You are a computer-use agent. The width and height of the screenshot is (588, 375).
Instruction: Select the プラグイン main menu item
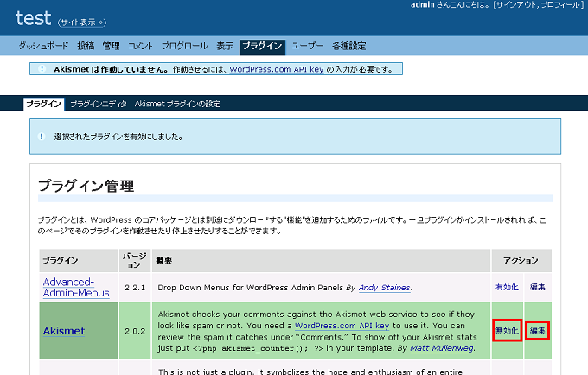click(262, 47)
